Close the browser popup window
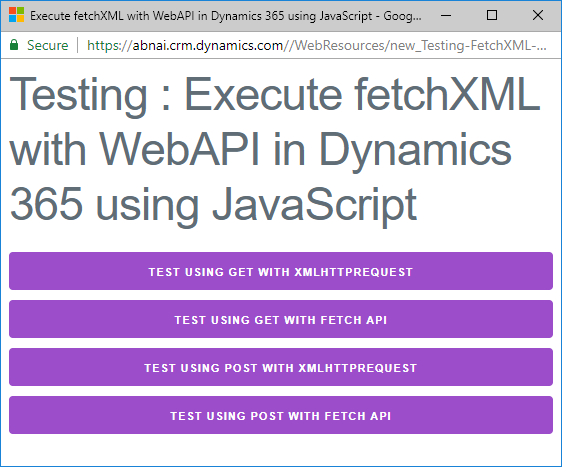 coord(538,15)
